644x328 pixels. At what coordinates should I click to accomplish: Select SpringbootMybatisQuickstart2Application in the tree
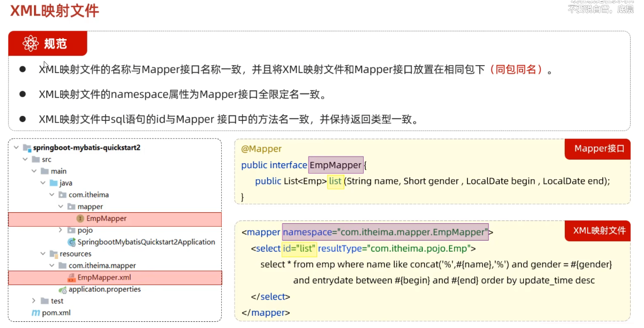[146, 242]
